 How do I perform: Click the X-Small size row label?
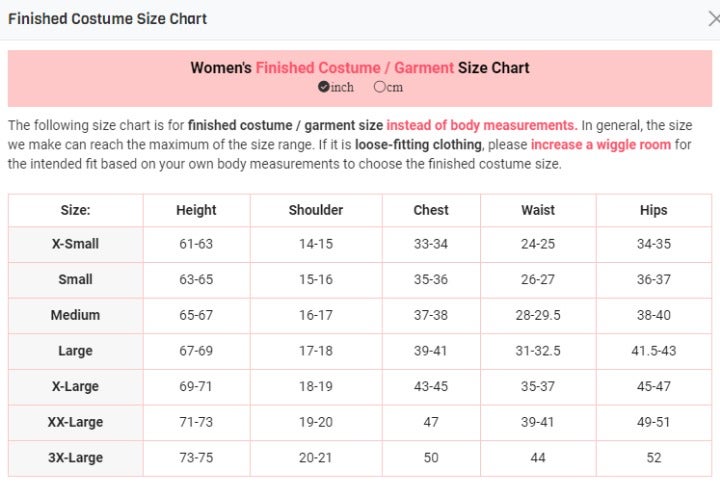pos(75,244)
